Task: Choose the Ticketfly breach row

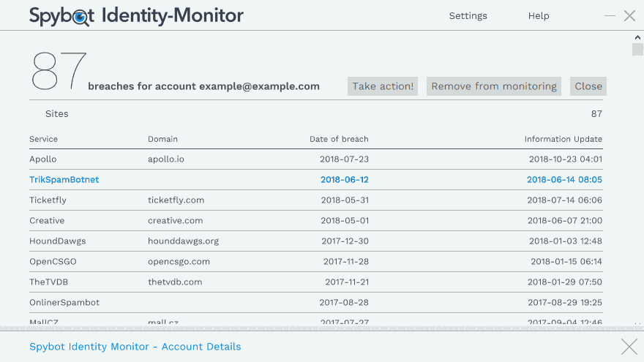Action: 48,200
